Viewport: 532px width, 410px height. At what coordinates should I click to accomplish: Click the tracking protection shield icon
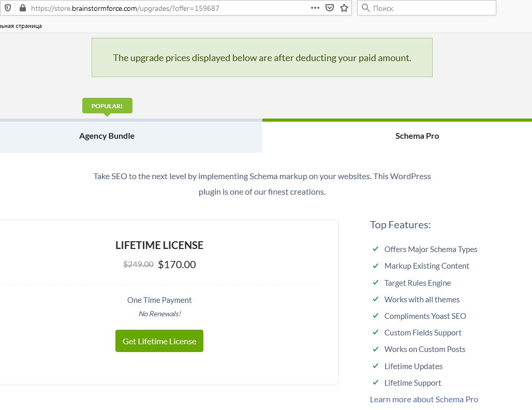pos(8,8)
